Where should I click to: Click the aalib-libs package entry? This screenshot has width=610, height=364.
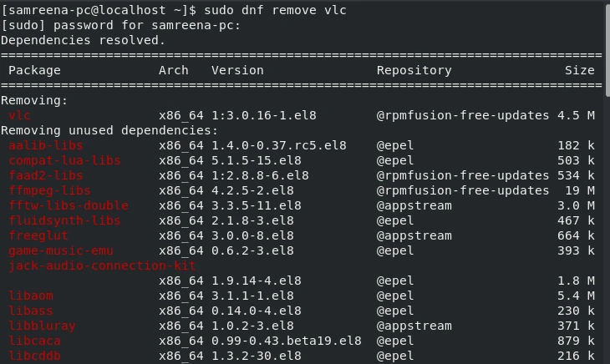click(x=46, y=145)
